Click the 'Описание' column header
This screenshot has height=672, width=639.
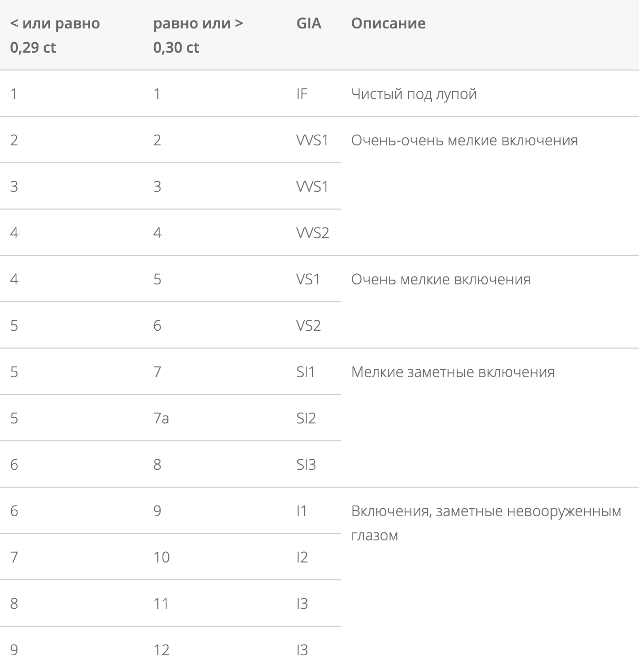388,23
